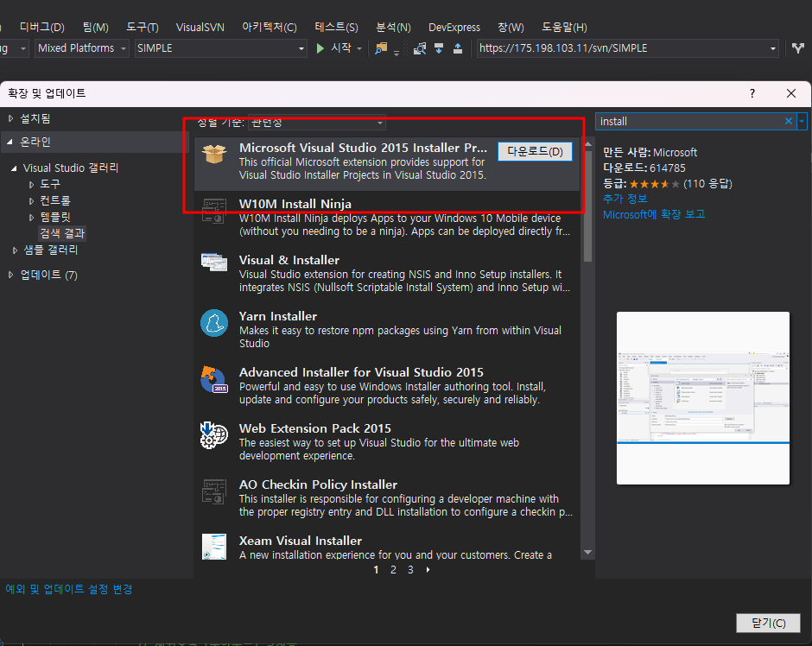This screenshot has height=646, width=812.
Task: Open the 분석(N) menu
Action: tap(393, 27)
